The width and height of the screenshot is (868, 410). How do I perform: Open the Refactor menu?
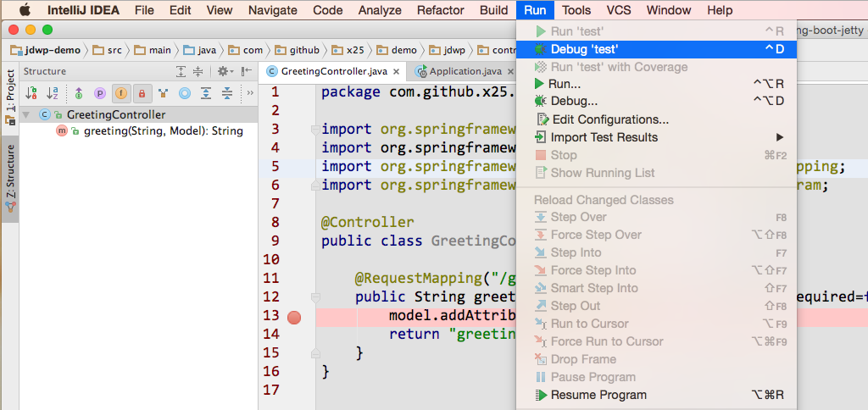(x=441, y=10)
